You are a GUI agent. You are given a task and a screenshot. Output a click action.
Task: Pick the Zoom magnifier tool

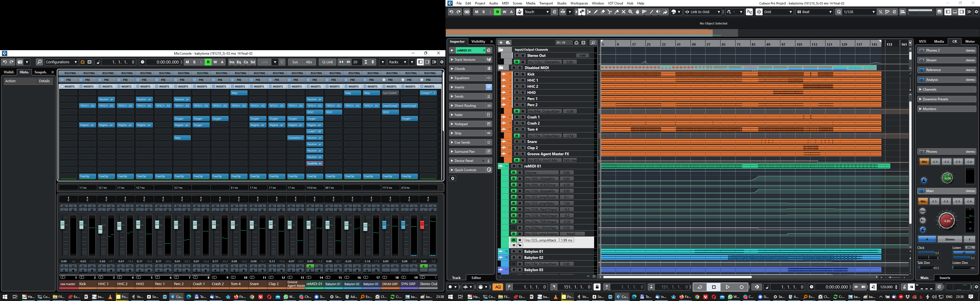[x=630, y=12]
